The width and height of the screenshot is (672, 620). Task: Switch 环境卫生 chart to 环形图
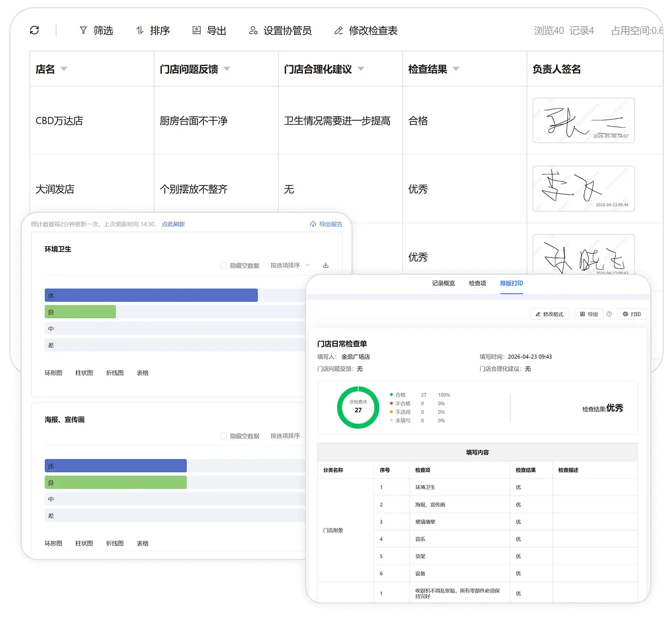(x=53, y=373)
